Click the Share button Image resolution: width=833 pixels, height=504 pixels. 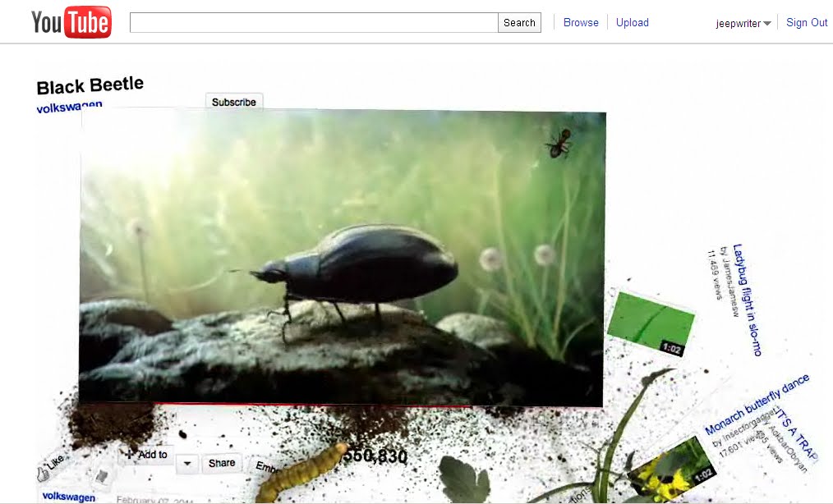click(x=222, y=463)
